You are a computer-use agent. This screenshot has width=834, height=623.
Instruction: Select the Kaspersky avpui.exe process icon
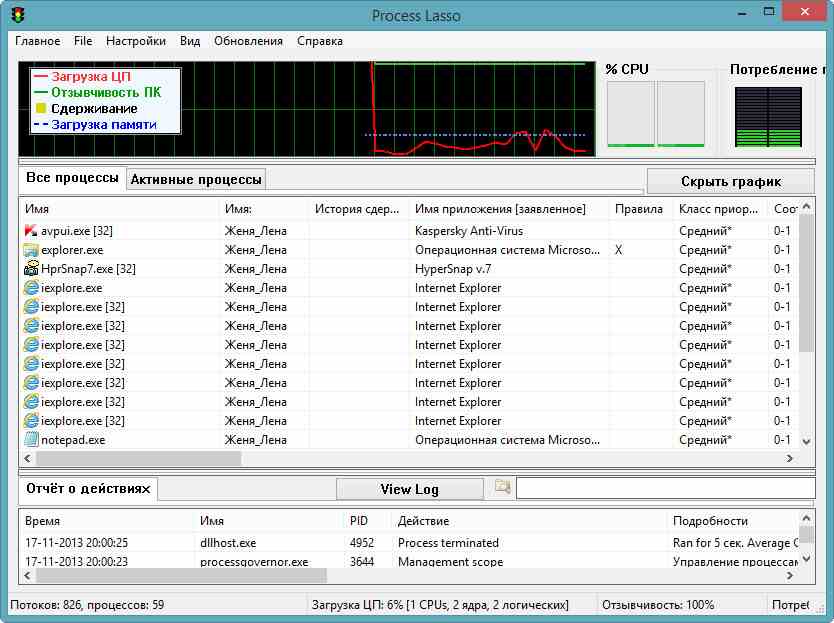point(31,231)
